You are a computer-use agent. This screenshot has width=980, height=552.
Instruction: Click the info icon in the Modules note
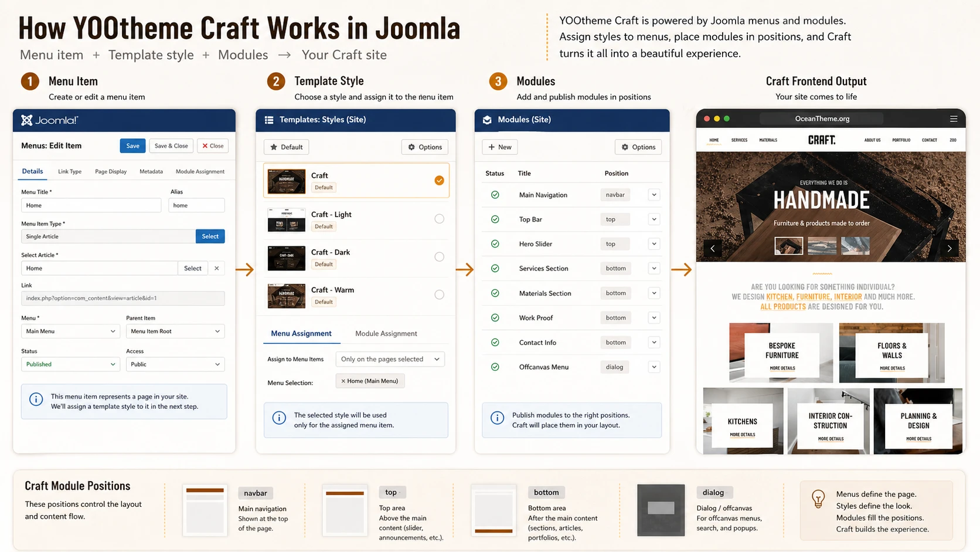pos(497,418)
